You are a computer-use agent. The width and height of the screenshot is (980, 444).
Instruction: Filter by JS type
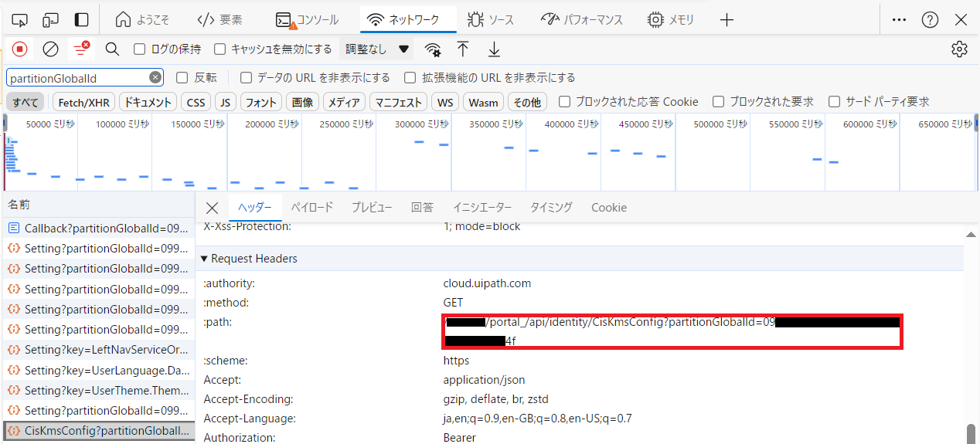225,102
